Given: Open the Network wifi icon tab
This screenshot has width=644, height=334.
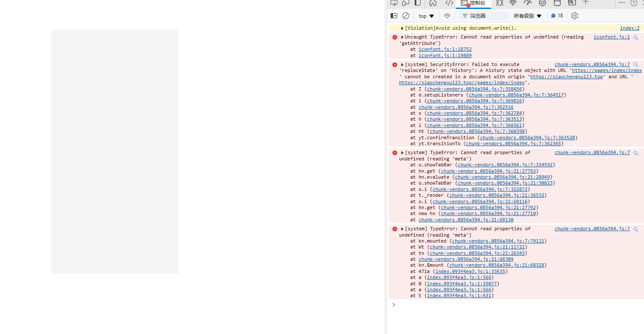Looking at the screenshot, I should point(513,3).
